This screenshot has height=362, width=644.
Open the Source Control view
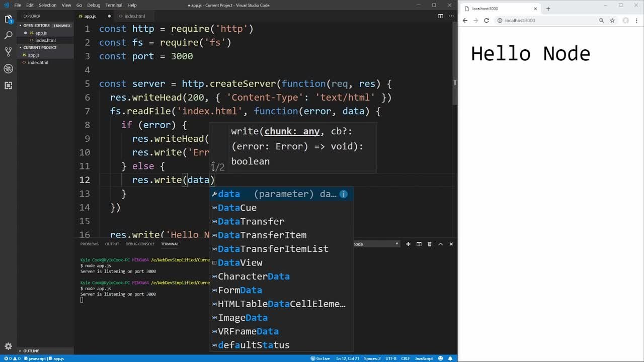point(8,52)
